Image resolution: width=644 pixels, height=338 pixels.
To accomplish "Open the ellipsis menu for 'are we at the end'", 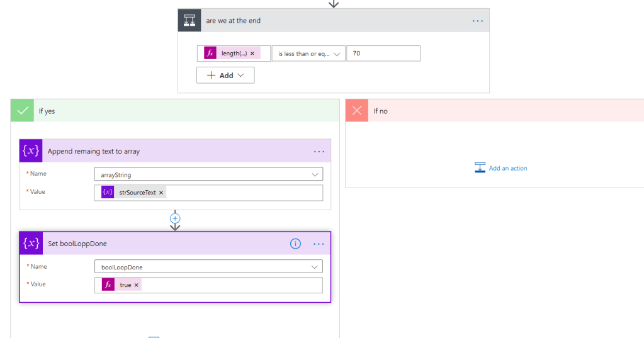I will [478, 21].
